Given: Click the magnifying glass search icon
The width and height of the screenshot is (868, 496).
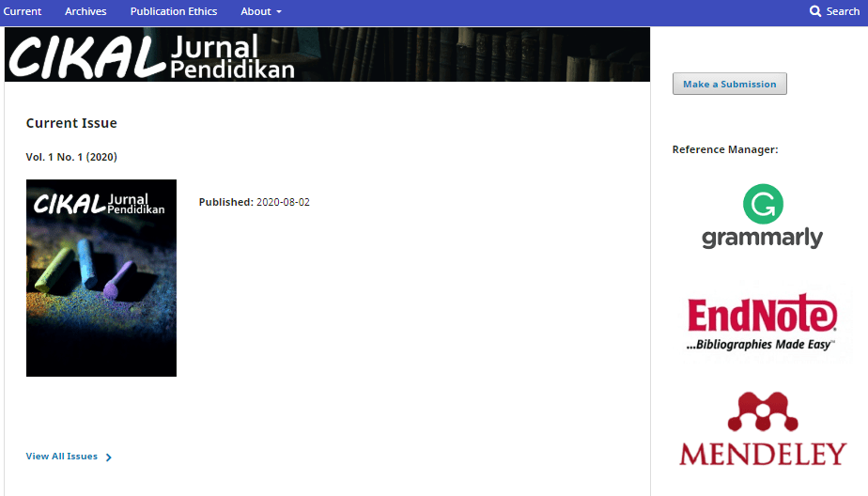Looking at the screenshot, I should click(815, 11).
